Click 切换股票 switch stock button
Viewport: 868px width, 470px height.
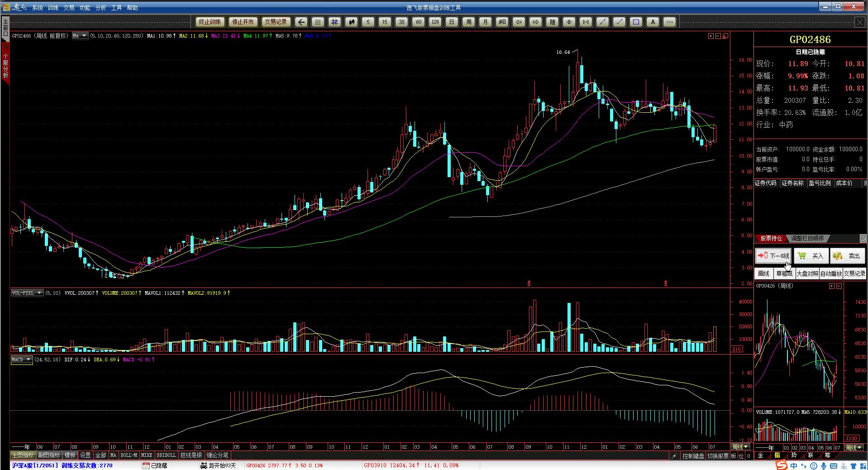[x=718, y=456]
